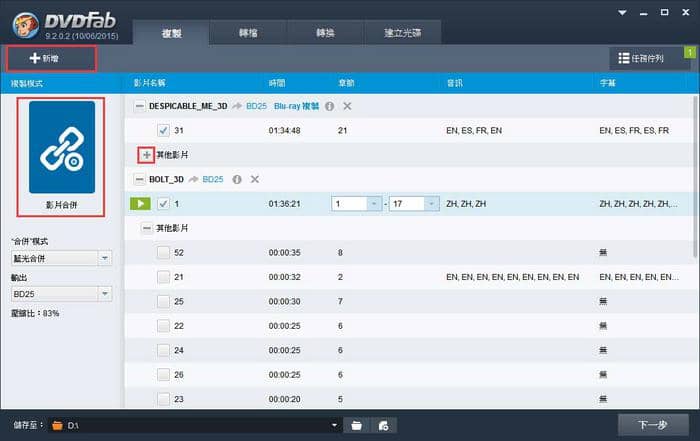The height and width of the screenshot is (441, 700).
Task: Click arrow icon next to DESPICABLE_ME_3D
Action: 237,106
